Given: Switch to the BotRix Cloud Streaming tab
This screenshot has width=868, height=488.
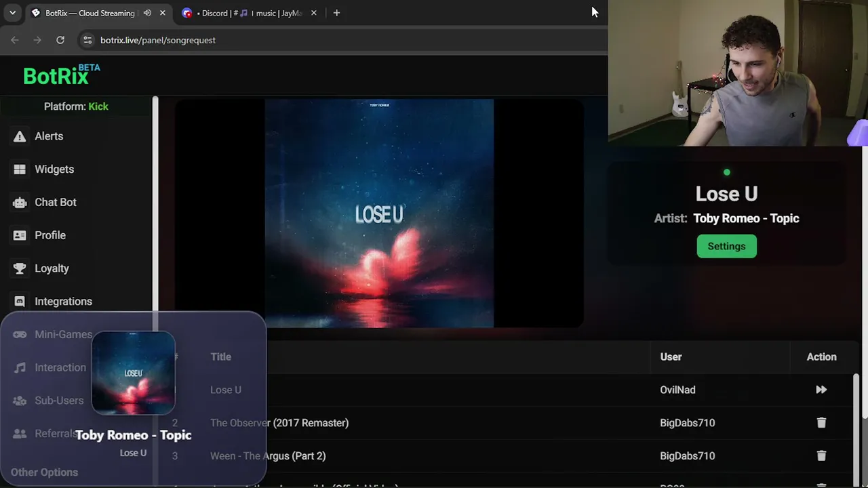Looking at the screenshot, I should pos(90,13).
